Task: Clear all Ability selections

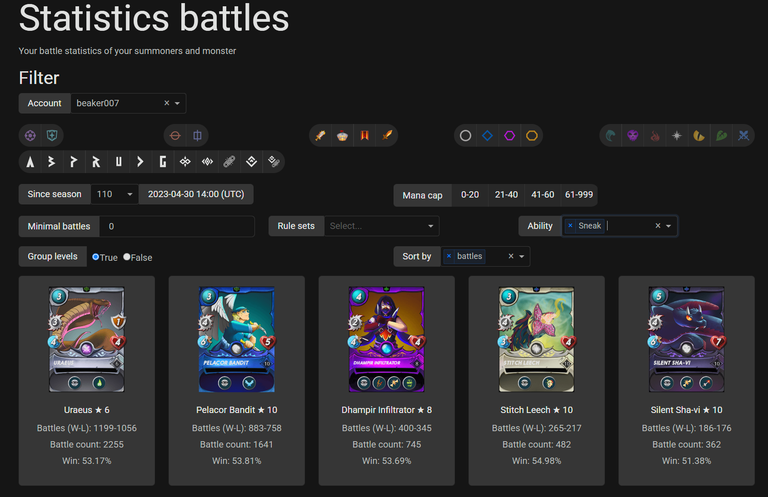Action: pos(658,226)
